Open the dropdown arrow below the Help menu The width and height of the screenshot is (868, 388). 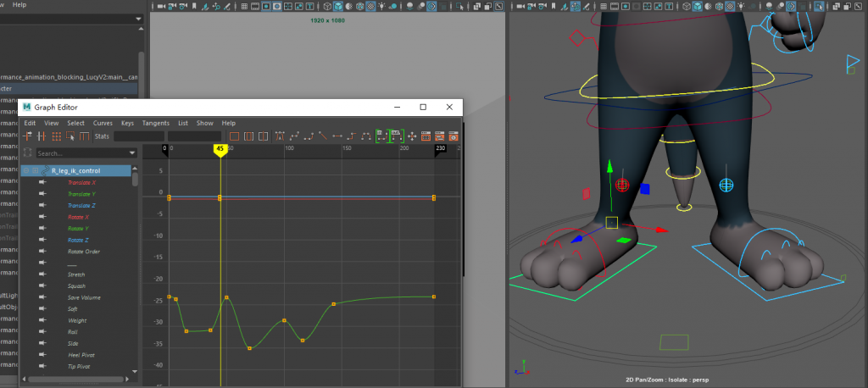click(138, 19)
